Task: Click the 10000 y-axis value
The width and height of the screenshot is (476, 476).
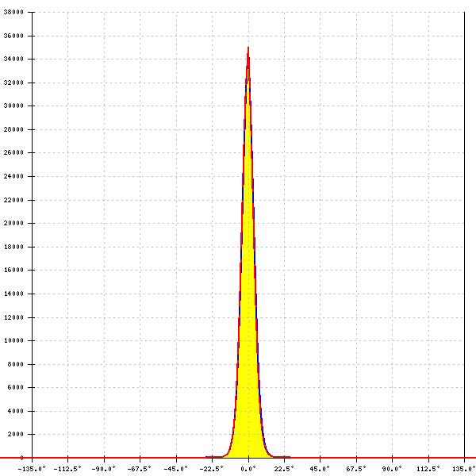Action: point(13,340)
